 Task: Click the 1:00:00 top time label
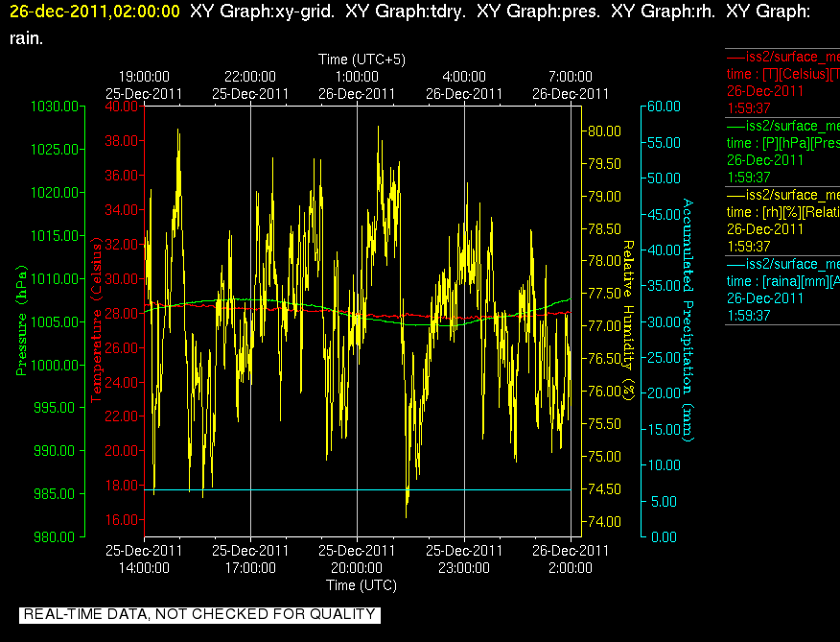(x=357, y=77)
